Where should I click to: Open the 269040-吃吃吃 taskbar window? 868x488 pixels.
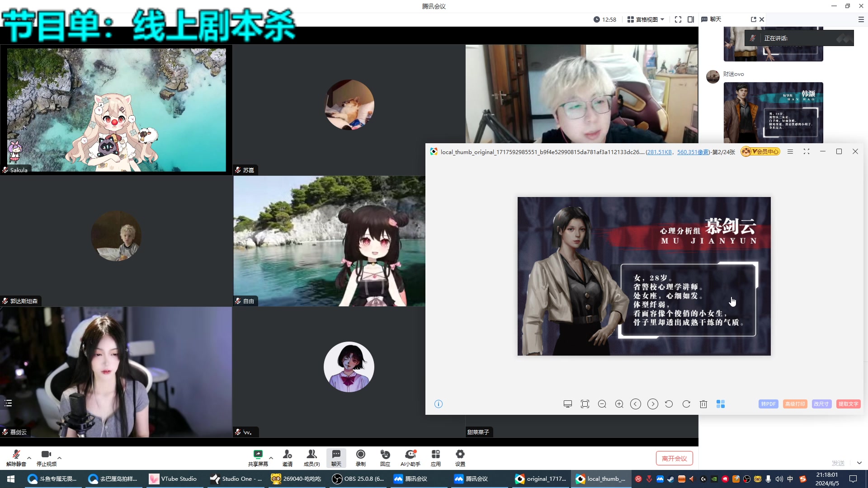click(x=297, y=479)
